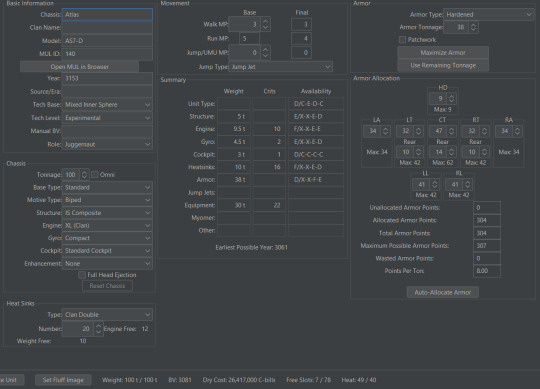Click the BV: 3081 status text
The image size is (540, 389).
(x=180, y=380)
